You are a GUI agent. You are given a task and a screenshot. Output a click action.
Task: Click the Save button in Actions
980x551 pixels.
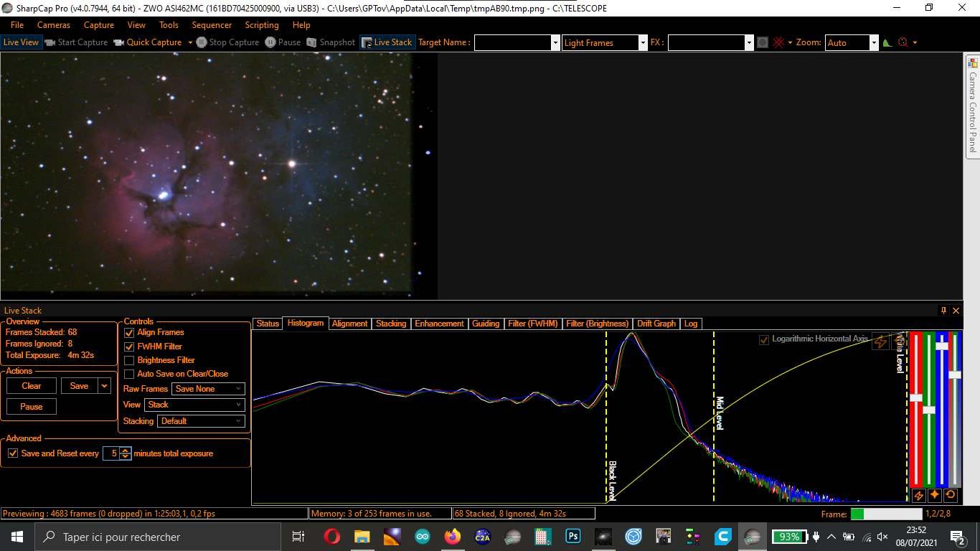pos(80,386)
